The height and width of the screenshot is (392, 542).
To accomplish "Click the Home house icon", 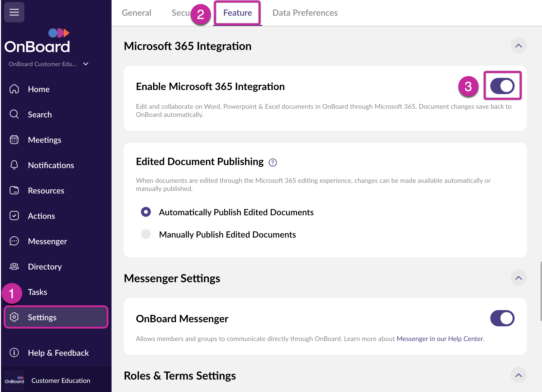I will click(x=14, y=89).
